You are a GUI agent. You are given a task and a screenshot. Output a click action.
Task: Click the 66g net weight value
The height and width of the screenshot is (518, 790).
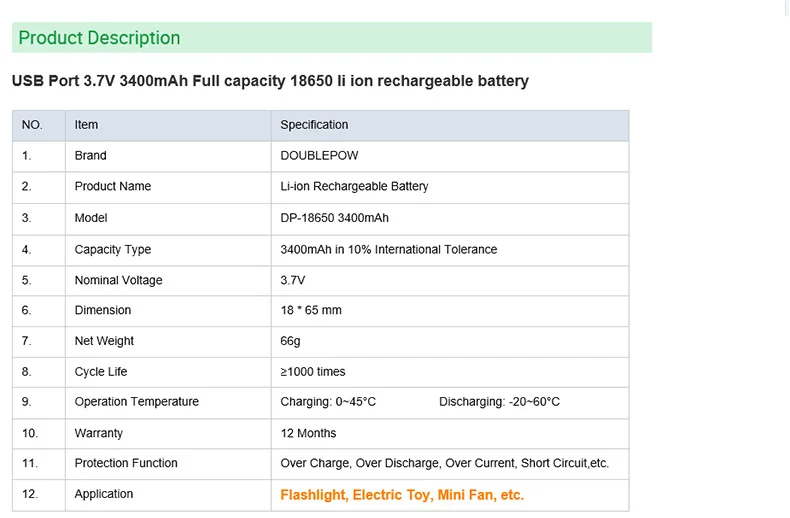click(x=290, y=341)
